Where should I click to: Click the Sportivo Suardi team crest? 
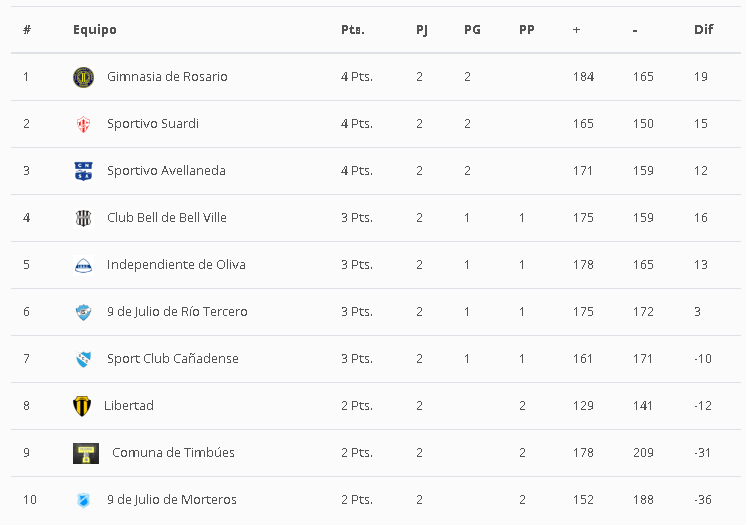83,124
